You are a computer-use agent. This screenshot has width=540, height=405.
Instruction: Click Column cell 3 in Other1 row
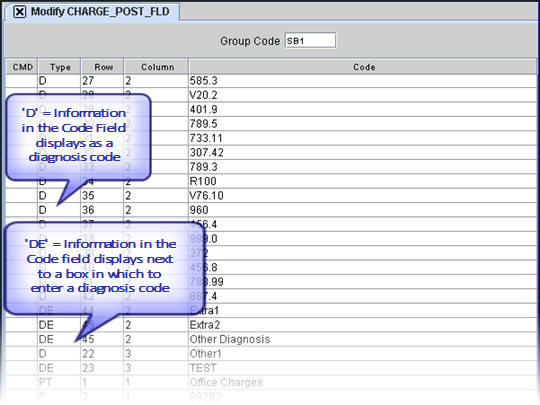point(156,354)
